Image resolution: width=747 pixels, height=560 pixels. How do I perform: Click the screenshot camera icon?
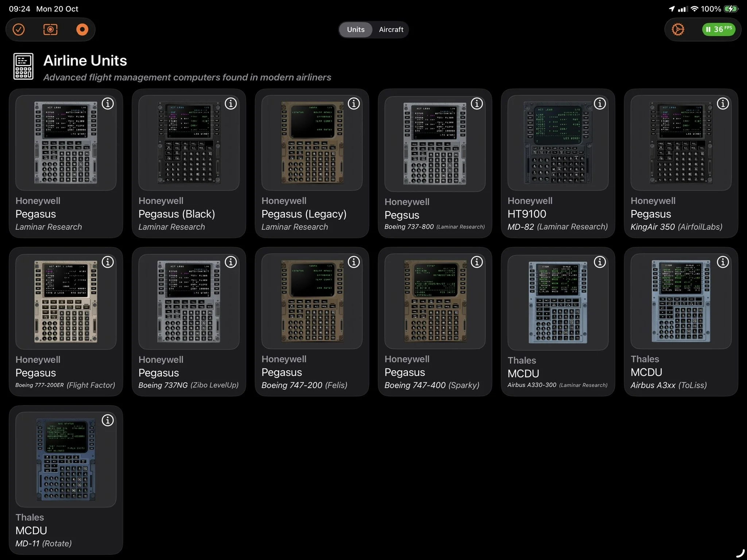pos(50,30)
